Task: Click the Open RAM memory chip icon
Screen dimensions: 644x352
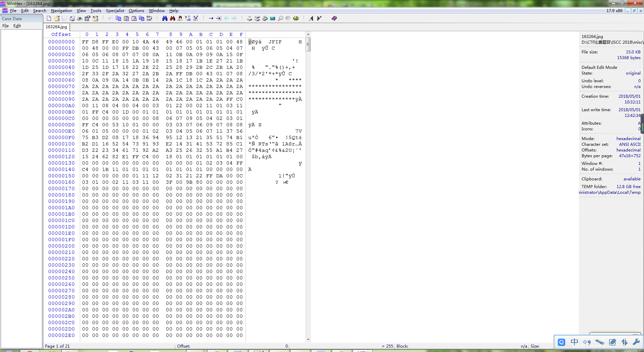Action: click(265, 18)
